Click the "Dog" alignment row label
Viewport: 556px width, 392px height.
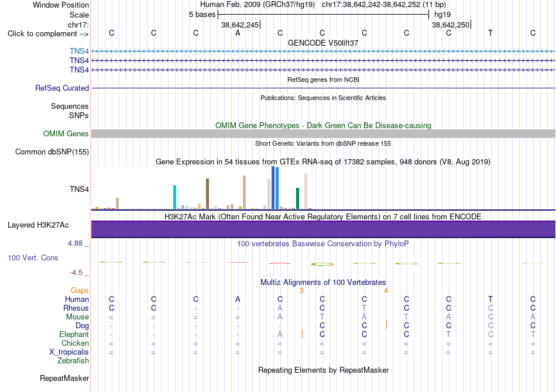(82, 326)
